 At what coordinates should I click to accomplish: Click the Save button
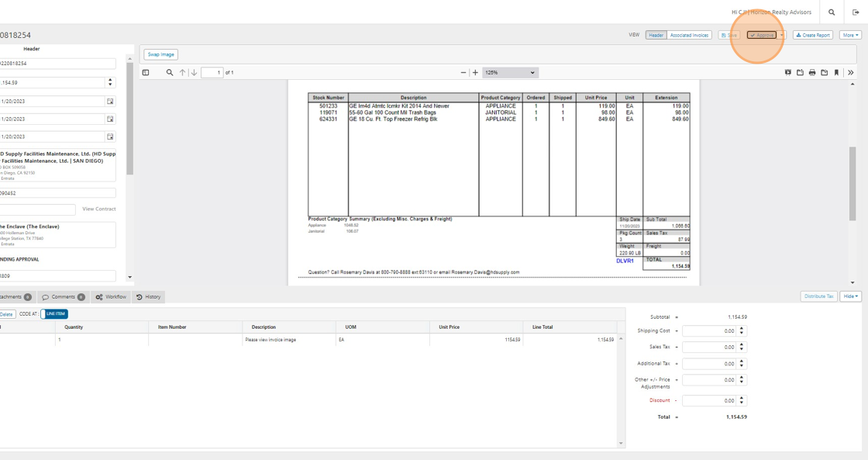pos(729,35)
